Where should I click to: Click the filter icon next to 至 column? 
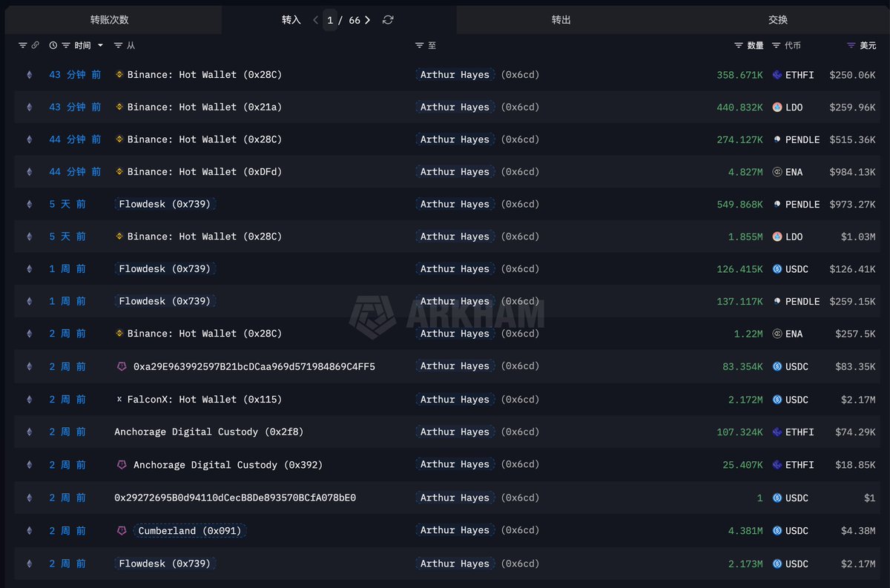click(x=420, y=46)
